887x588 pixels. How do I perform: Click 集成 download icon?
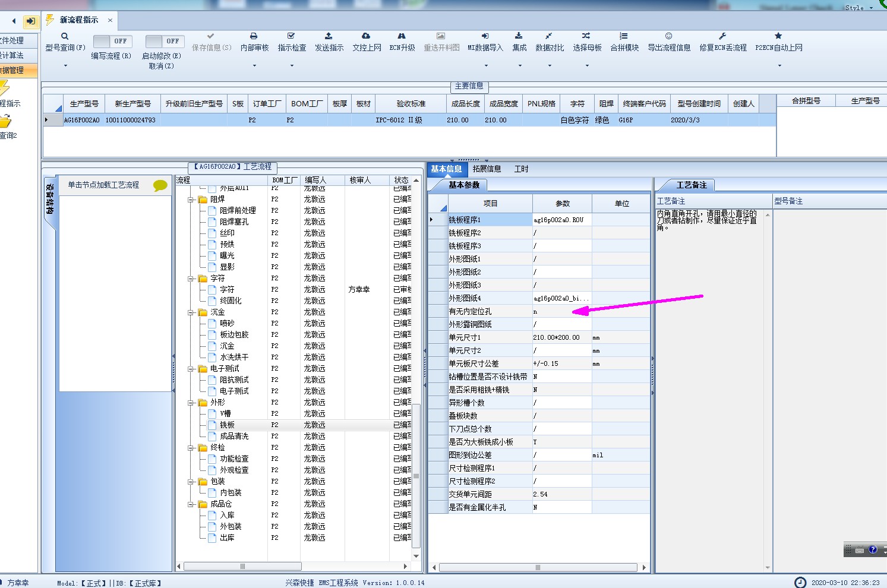(x=519, y=36)
